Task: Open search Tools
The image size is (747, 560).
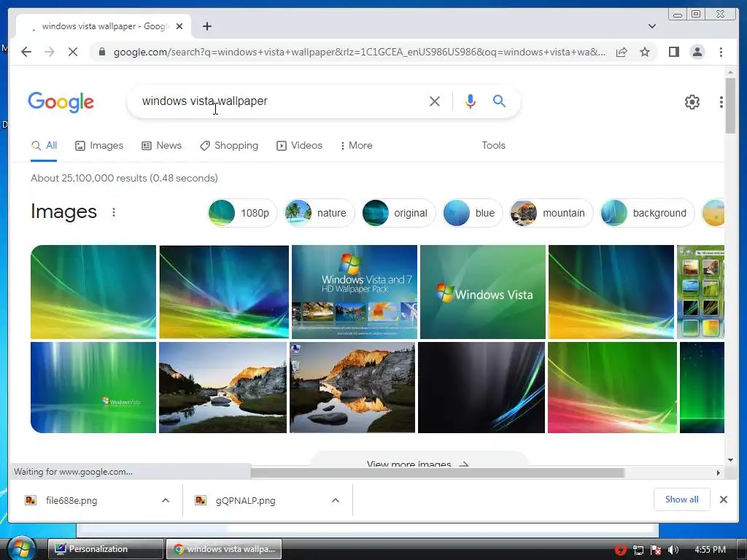Action: [x=493, y=146]
